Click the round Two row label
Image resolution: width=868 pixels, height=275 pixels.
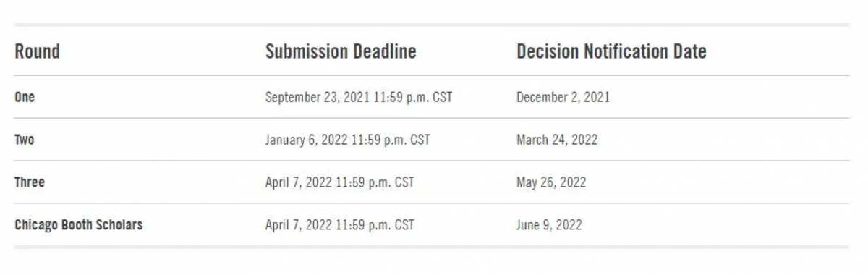[24, 140]
